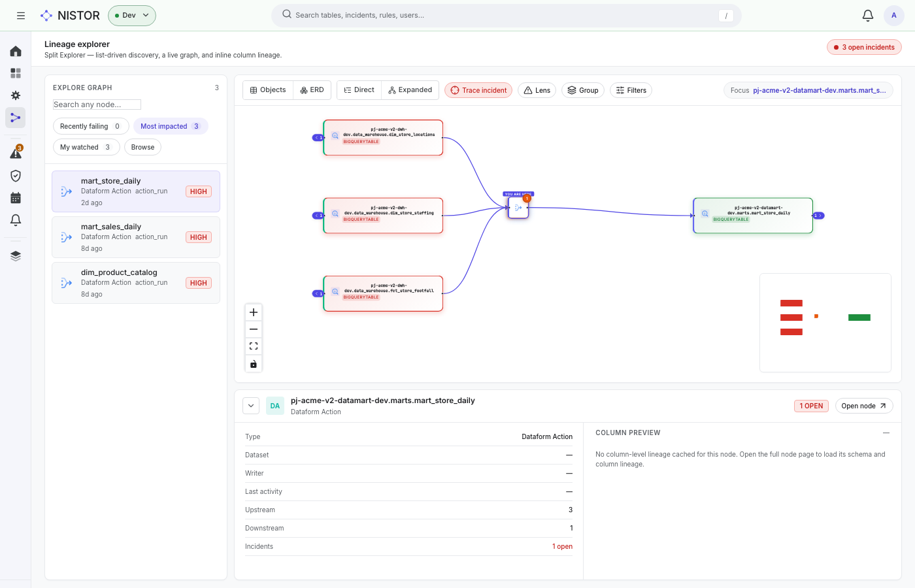This screenshot has width=915, height=588.
Task: Open the Dev environment dropdown
Action: (132, 16)
